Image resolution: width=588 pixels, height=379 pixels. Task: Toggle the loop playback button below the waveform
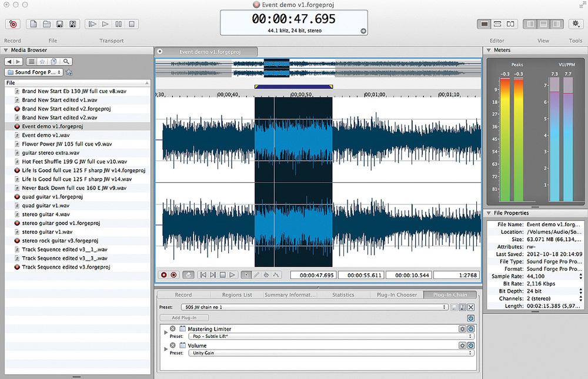click(188, 274)
